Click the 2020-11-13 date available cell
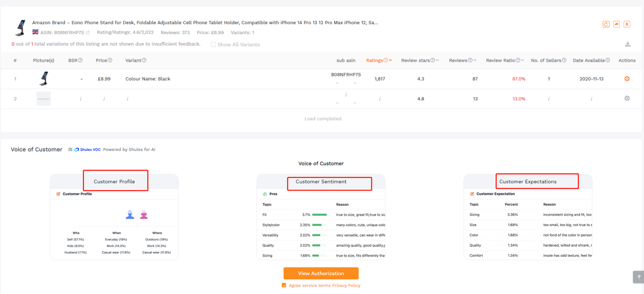Image resolution: width=644 pixels, height=294 pixels. (591, 79)
